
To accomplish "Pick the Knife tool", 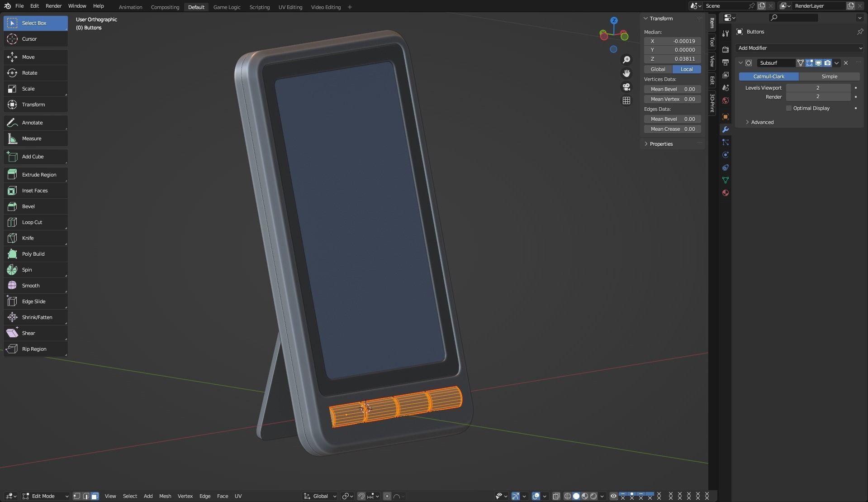I will pyautogui.click(x=36, y=238).
